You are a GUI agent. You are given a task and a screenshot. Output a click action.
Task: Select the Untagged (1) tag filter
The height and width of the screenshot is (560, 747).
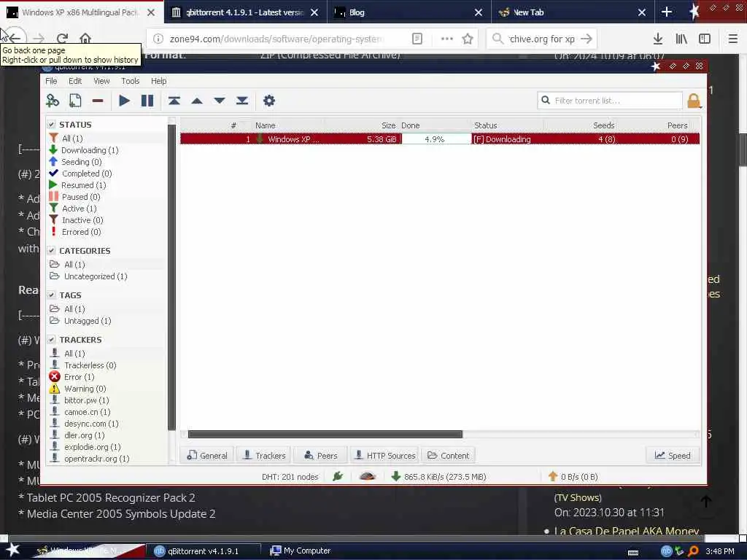click(x=80, y=321)
